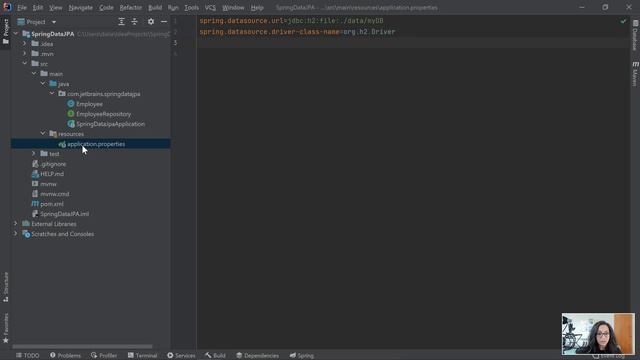The width and height of the screenshot is (640, 360).
Task: Open the Structure tool window tab
Action: click(6, 287)
